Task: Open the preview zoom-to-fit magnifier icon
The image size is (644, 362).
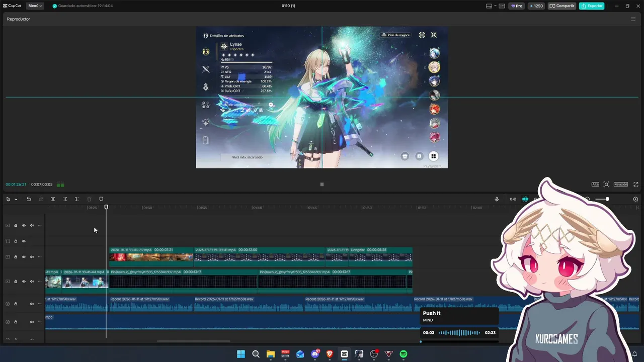Action: pyautogui.click(x=606, y=185)
